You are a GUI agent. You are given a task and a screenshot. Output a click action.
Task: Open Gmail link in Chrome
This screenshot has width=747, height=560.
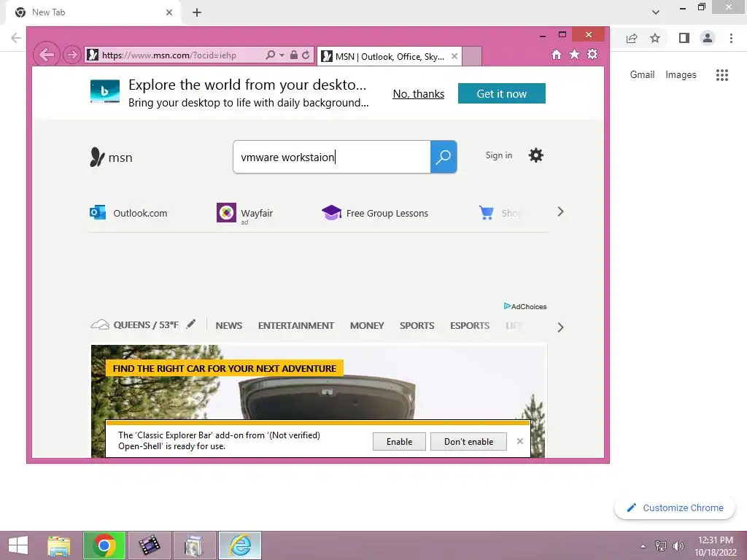(642, 74)
